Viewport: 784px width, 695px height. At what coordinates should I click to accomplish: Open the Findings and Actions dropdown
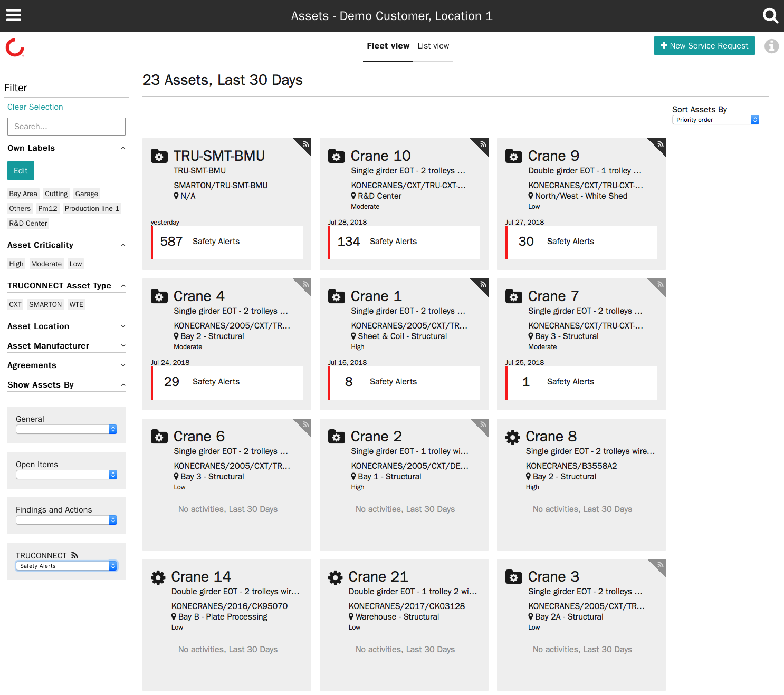(x=66, y=520)
